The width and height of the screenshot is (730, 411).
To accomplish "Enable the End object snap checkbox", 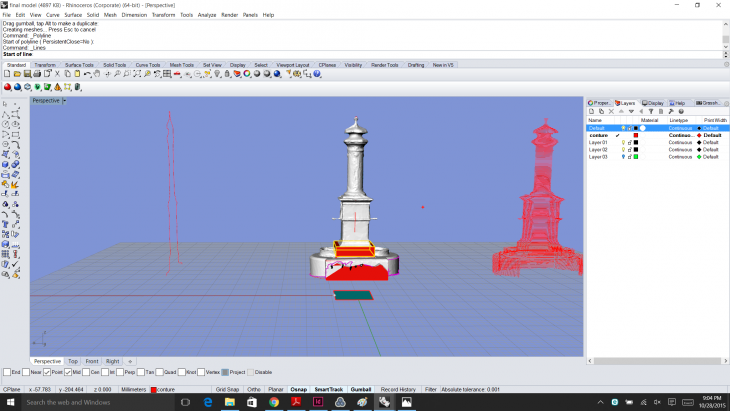I will click(x=6, y=372).
